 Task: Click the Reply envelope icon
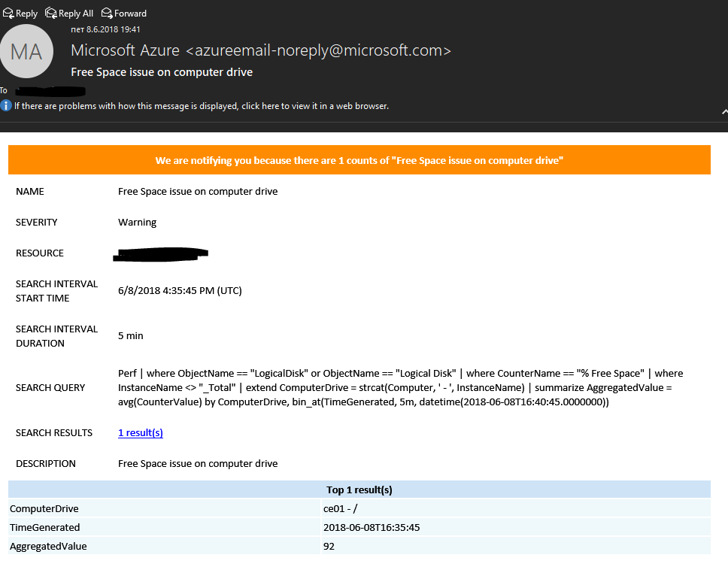[8, 13]
